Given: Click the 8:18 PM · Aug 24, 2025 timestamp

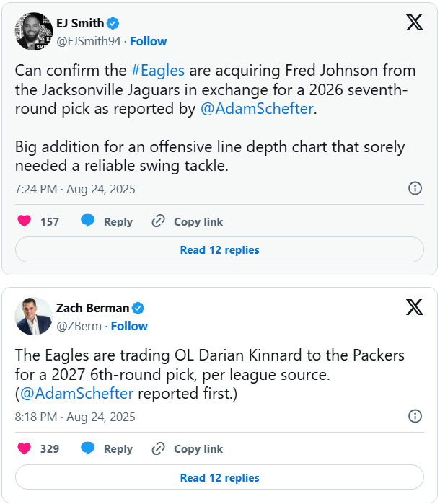Looking at the screenshot, I should (x=75, y=417).
